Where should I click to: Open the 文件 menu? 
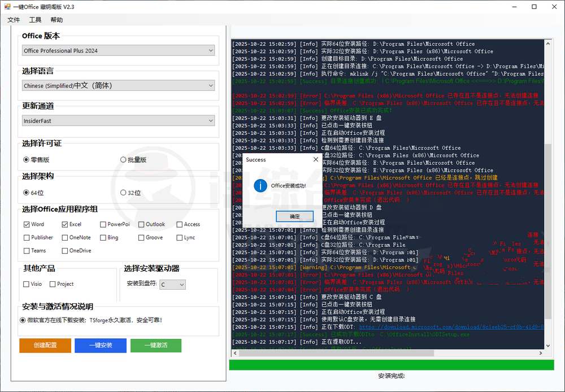tap(14, 19)
